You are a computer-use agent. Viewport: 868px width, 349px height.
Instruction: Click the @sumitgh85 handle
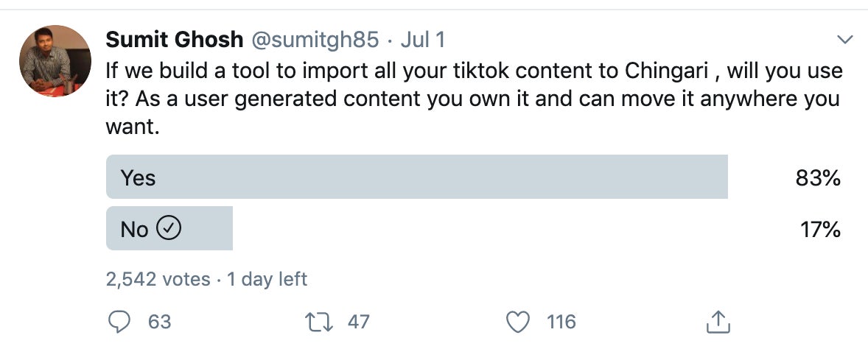pyautogui.click(x=315, y=40)
